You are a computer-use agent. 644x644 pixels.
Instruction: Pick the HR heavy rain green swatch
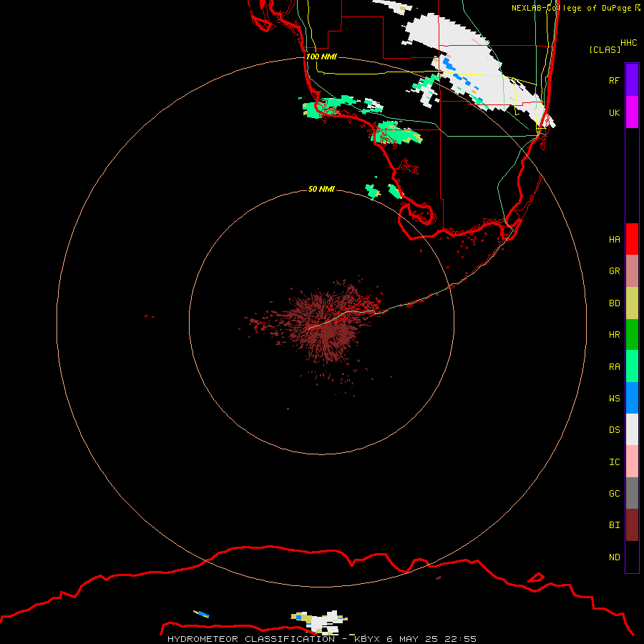[632, 335]
